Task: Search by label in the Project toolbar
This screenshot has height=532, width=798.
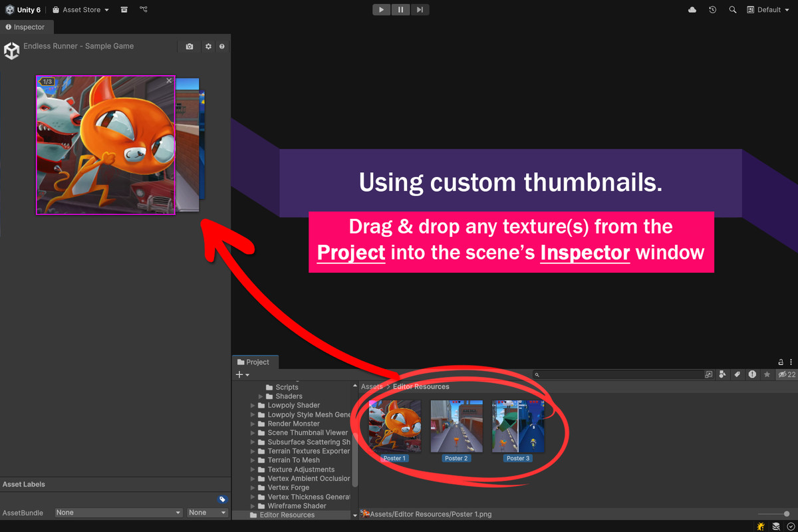Action: tap(737, 375)
